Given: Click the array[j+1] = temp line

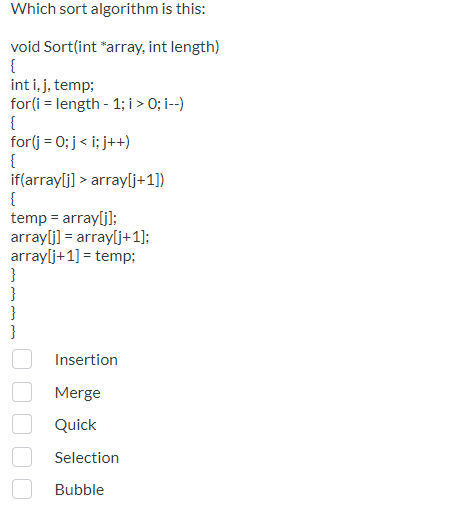Looking at the screenshot, I should 73,256.
